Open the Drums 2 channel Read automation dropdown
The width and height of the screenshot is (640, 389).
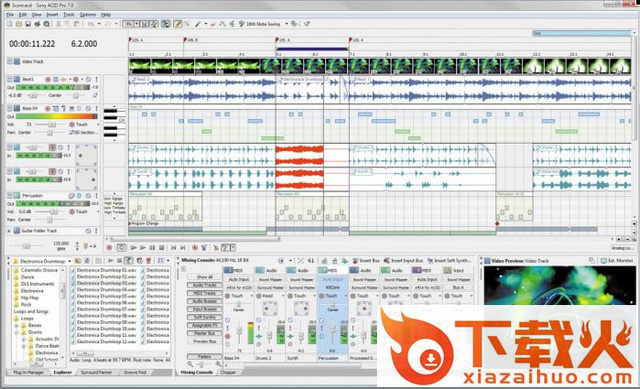click(x=283, y=296)
